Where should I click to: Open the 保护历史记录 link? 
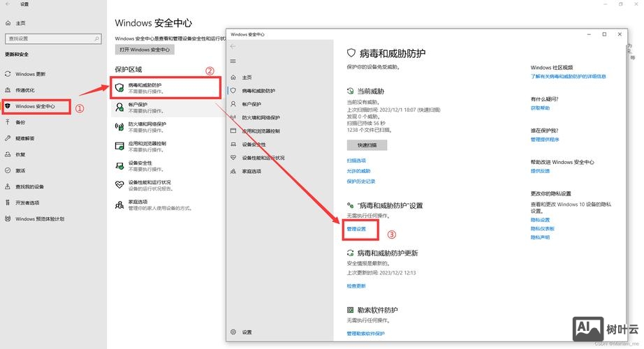point(361,181)
